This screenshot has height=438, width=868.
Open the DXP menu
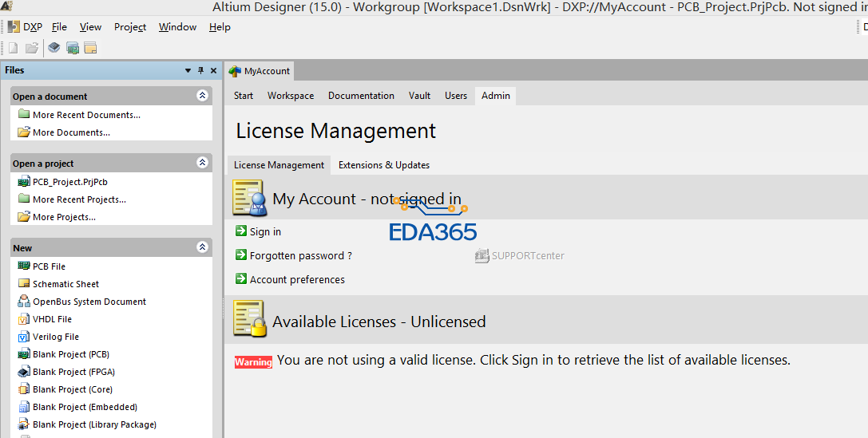[x=26, y=27]
